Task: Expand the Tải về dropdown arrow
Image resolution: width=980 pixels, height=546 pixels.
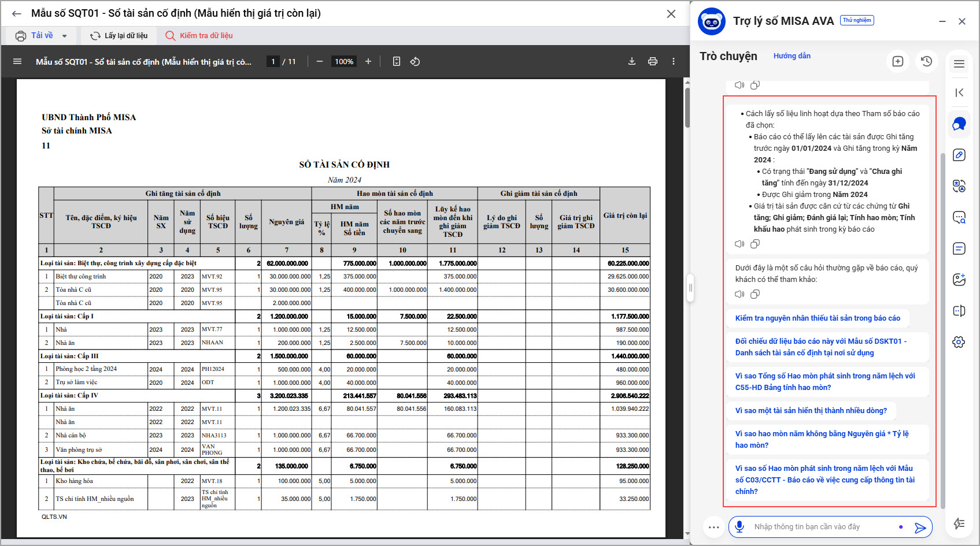Action: 64,36
